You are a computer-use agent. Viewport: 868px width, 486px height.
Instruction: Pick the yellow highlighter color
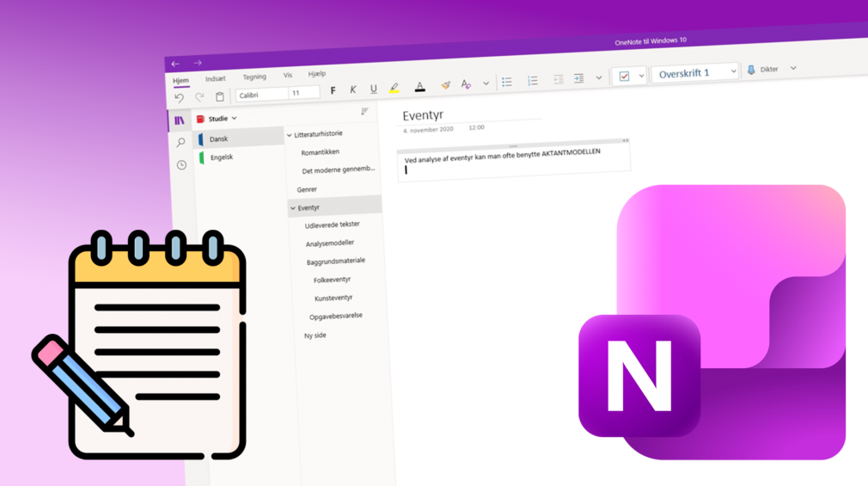point(394,88)
